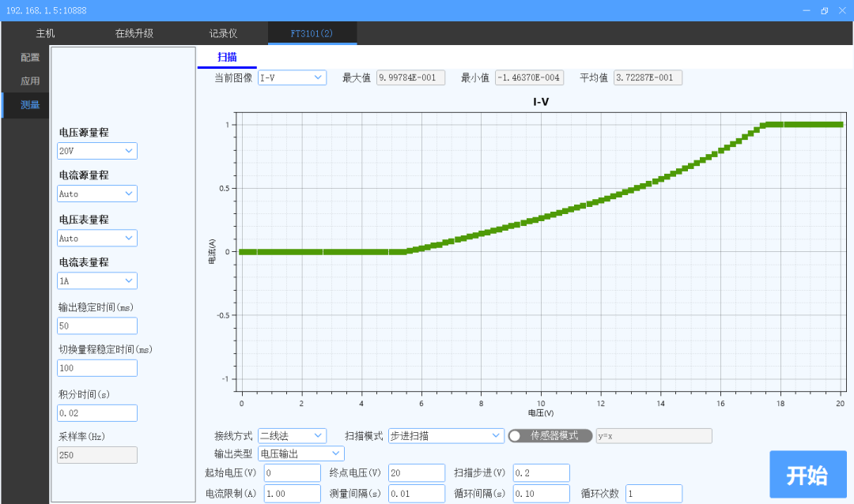Expand the 接线方式 二线法 dropdown
Viewport: 854px width, 504px height.
[292, 436]
